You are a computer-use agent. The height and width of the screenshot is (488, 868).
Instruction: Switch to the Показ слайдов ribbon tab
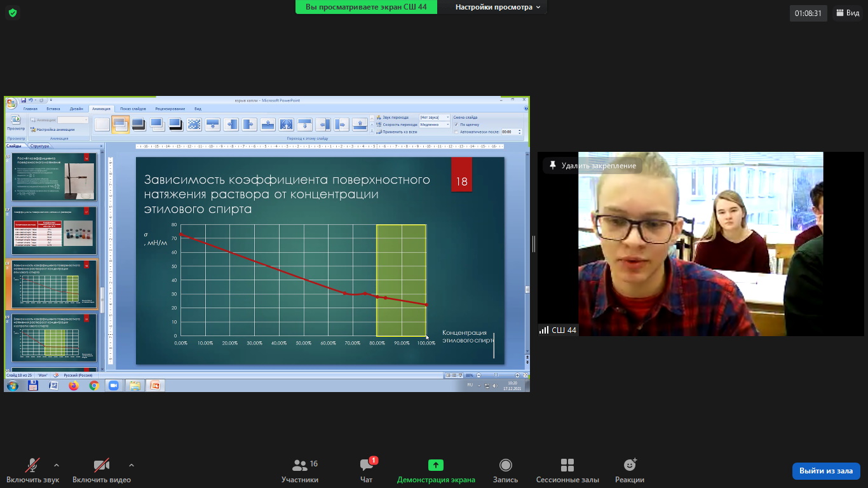point(133,109)
